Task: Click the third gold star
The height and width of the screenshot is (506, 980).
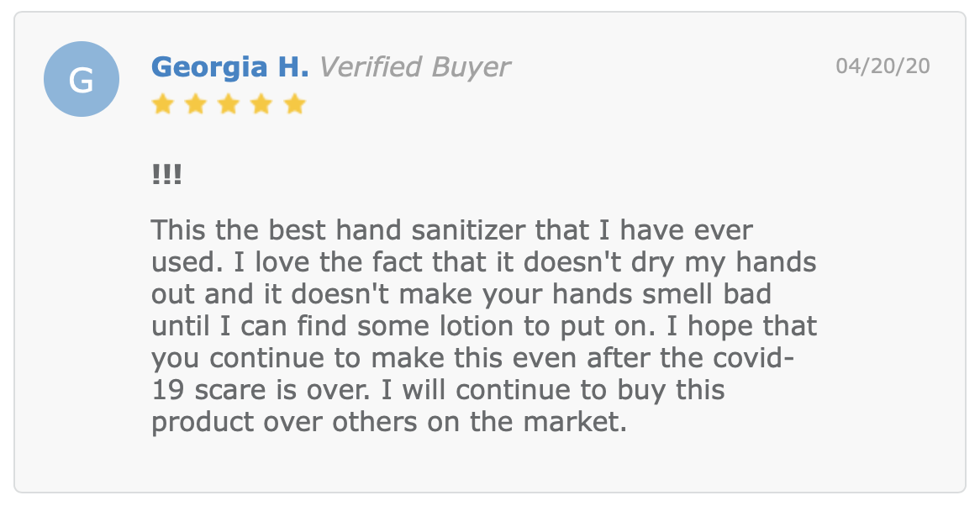Action: tap(229, 103)
